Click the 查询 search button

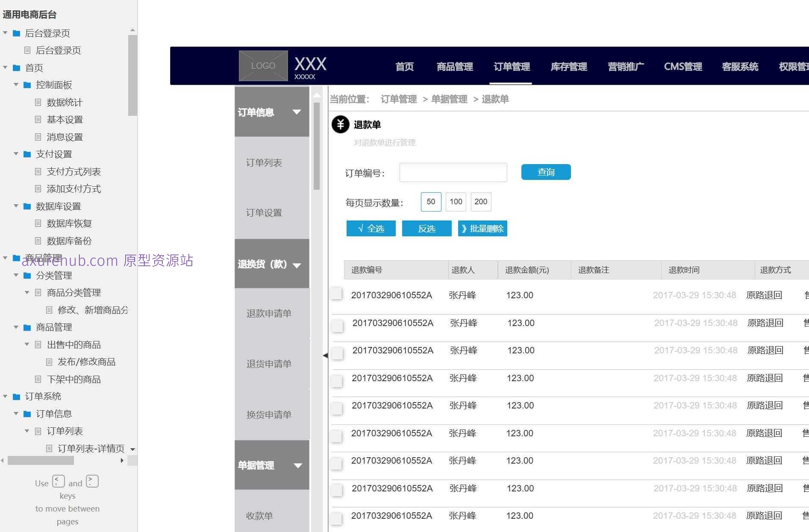point(546,172)
